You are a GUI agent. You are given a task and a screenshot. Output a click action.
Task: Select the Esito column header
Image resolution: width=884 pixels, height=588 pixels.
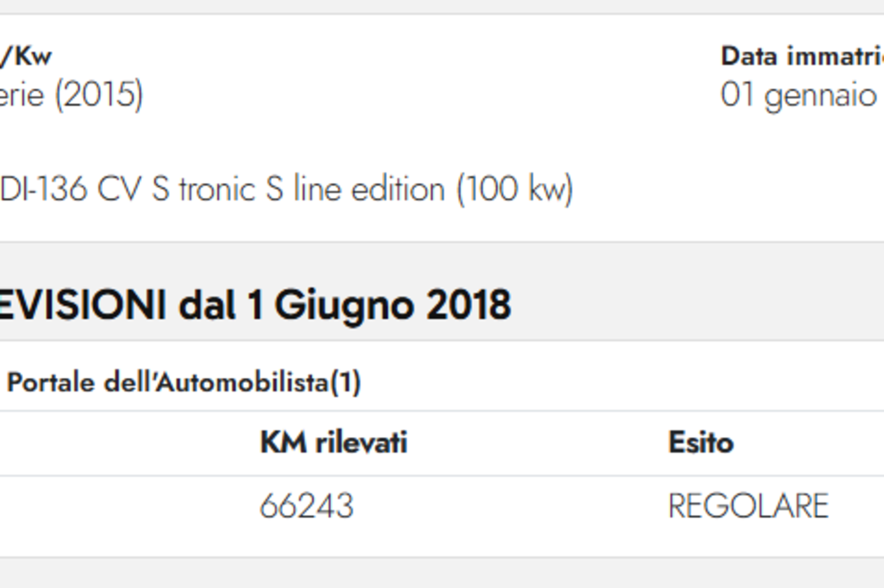701,442
